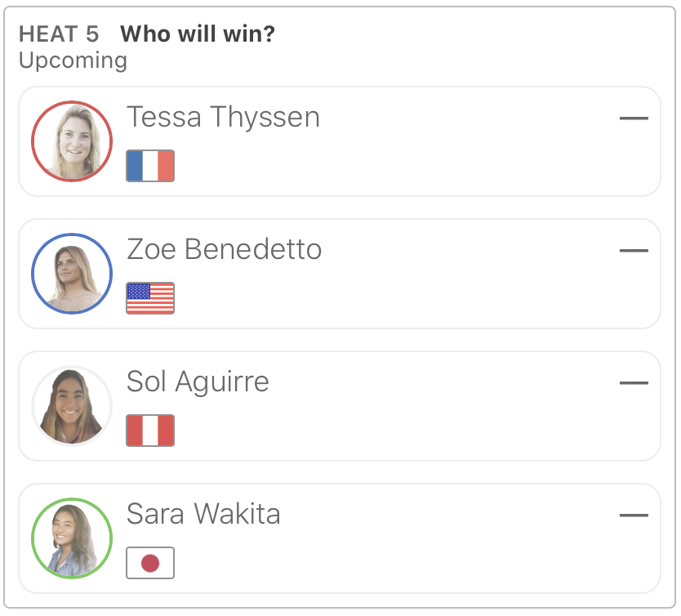Click the Peru flag icon
This screenshot has height=616, width=681.
pyautogui.click(x=150, y=431)
